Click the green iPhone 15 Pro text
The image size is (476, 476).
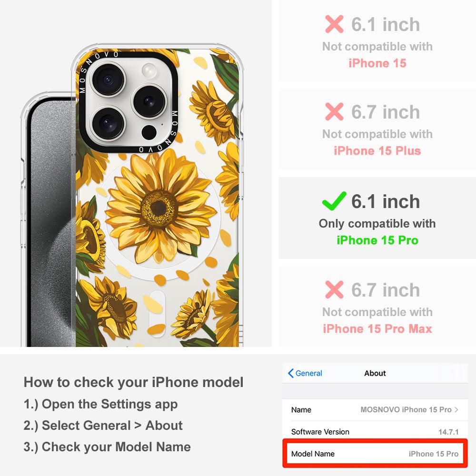[377, 240]
